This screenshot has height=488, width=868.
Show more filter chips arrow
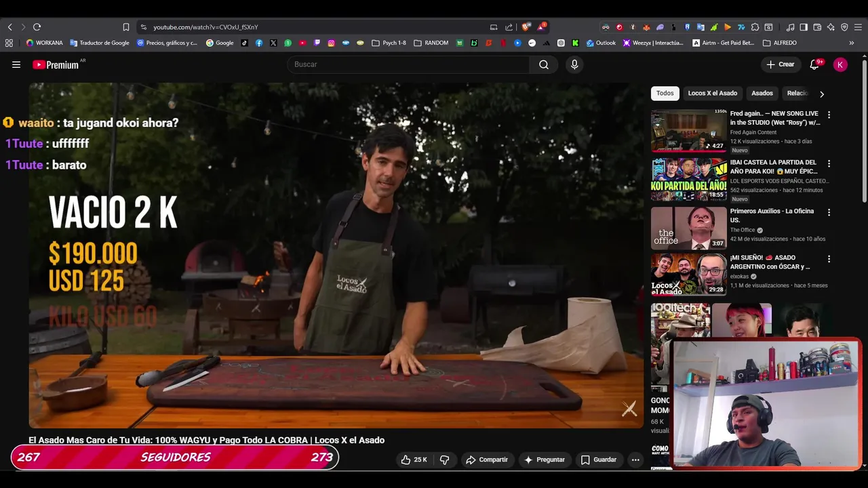pyautogui.click(x=822, y=94)
